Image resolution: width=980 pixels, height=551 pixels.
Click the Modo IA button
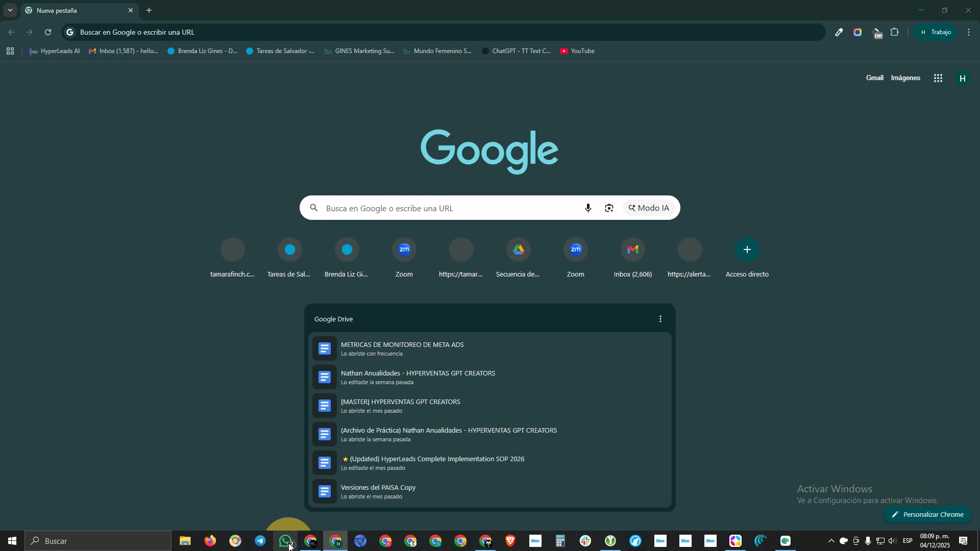tap(649, 208)
